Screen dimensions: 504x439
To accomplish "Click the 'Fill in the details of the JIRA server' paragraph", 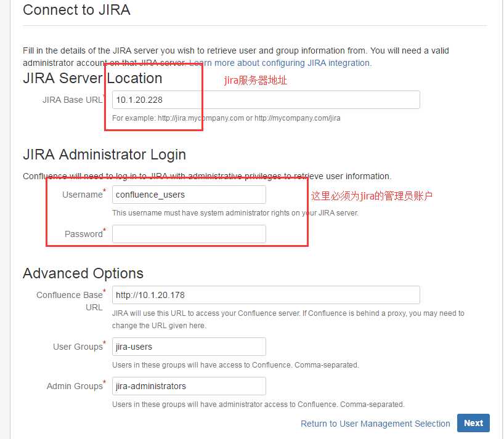I will tap(235, 57).
